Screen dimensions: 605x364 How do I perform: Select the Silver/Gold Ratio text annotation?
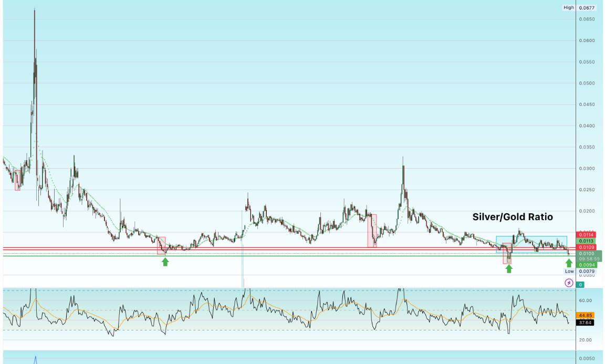click(x=512, y=216)
